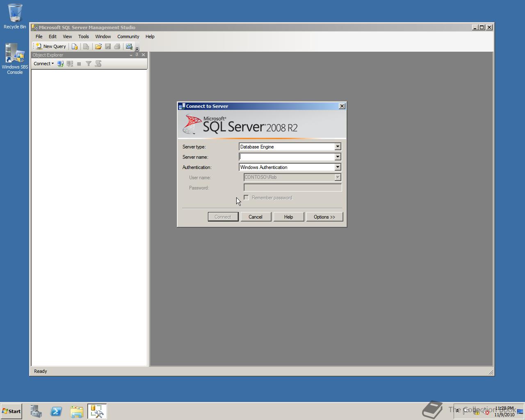Expand the User name dropdown arrow

tap(338, 177)
